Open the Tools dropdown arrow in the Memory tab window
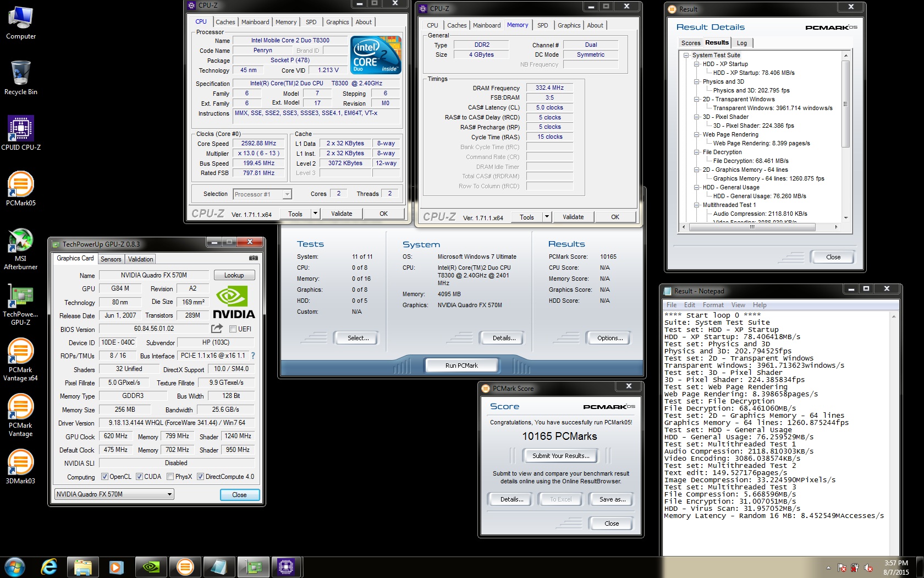The height and width of the screenshot is (578, 924). pos(547,217)
